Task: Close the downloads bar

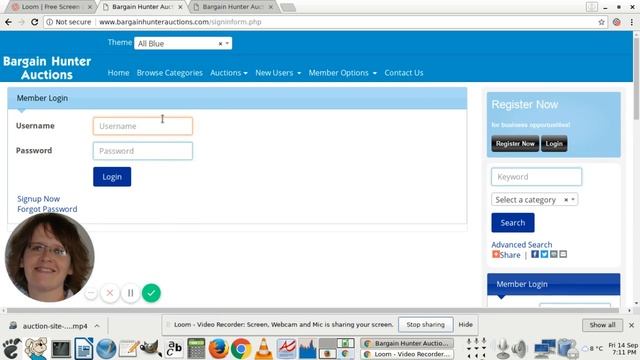Action: [x=631, y=325]
